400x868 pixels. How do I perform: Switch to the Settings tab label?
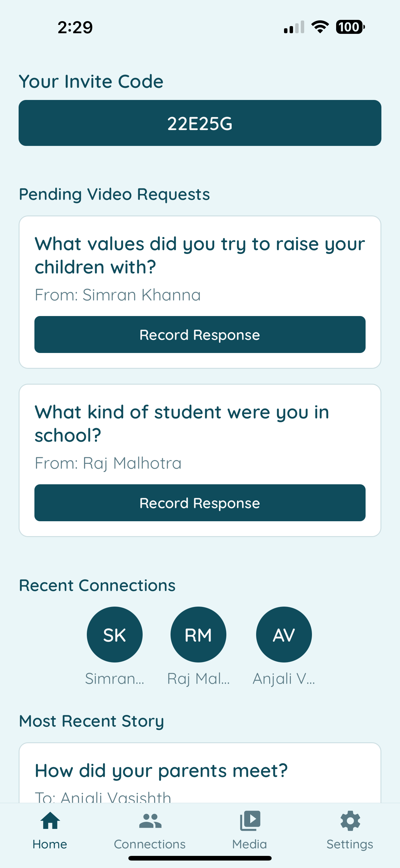350,844
